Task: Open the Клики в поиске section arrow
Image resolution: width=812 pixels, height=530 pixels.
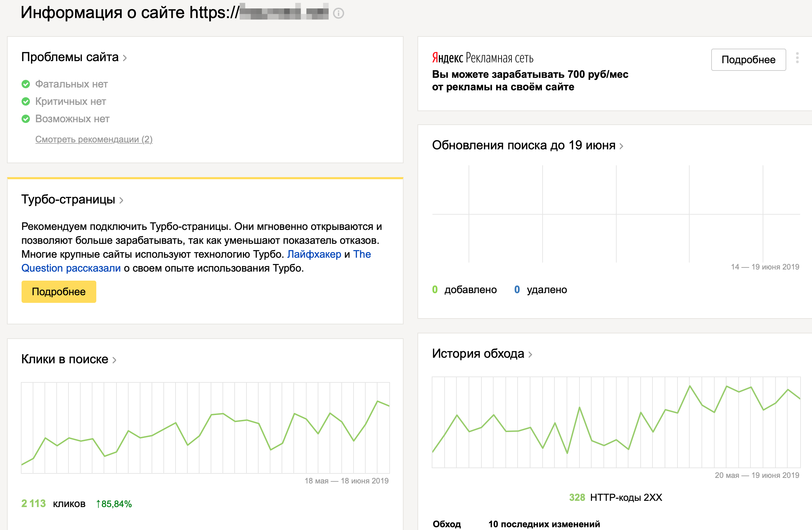Action: [114, 360]
